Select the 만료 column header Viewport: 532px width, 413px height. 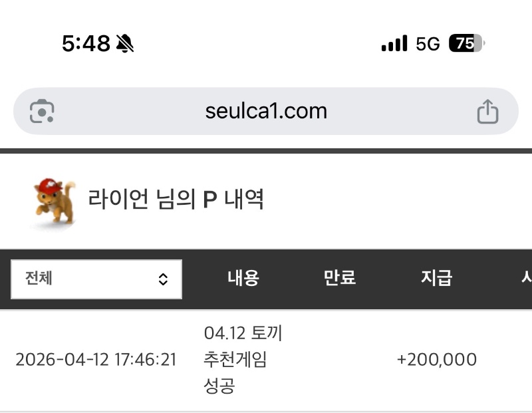[x=340, y=278]
